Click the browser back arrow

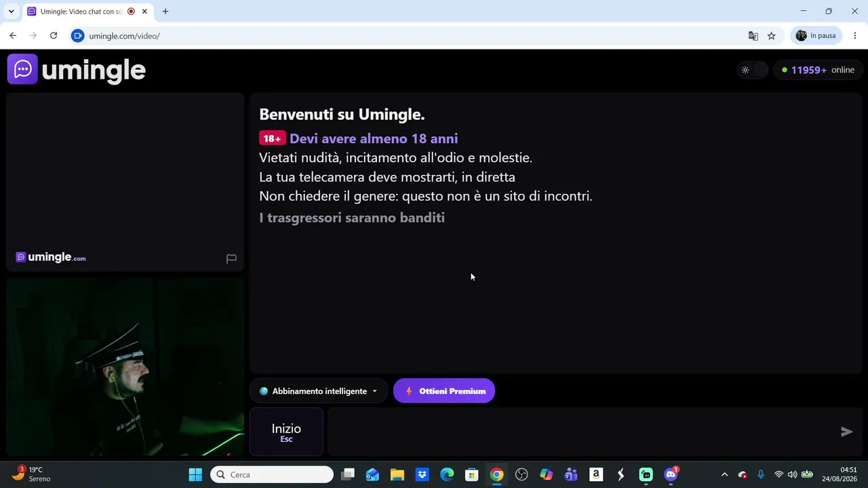[x=13, y=36]
